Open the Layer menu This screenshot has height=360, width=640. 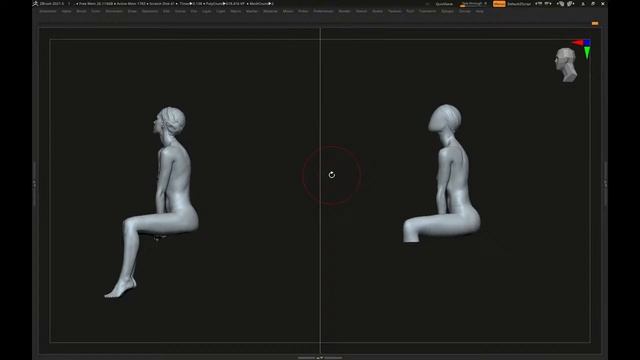[207, 11]
